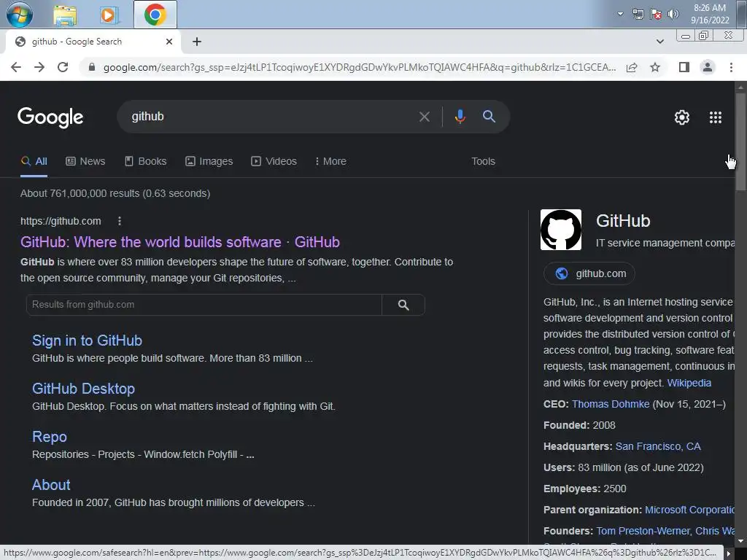Image resolution: width=747 pixels, height=560 pixels.
Task: Open the https://github.com result URL
Action: click(61, 221)
